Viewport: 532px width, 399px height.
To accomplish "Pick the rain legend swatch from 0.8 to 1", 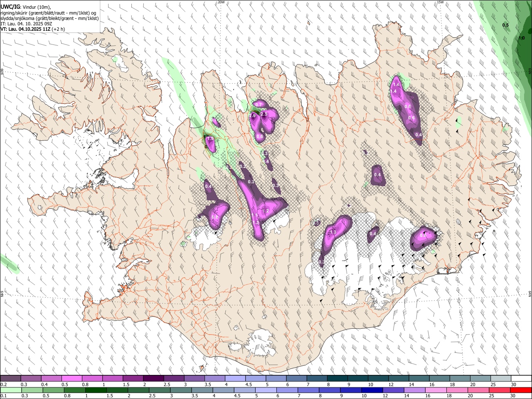I will pyautogui.click(x=74, y=390).
